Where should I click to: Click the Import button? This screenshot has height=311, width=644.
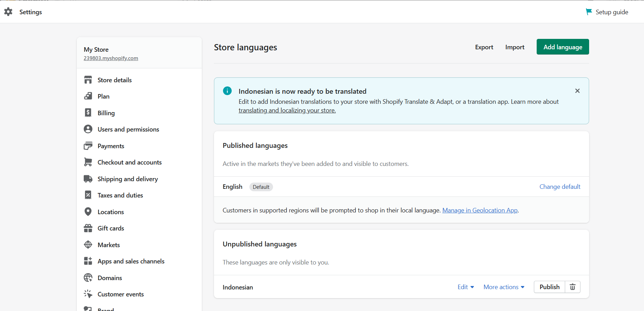(515, 47)
